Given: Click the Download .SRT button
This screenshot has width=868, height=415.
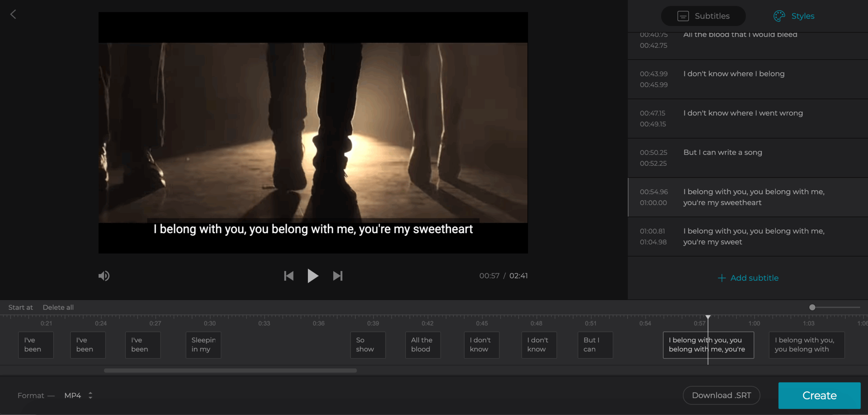Looking at the screenshot, I should pyautogui.click(x=721, y=395).
